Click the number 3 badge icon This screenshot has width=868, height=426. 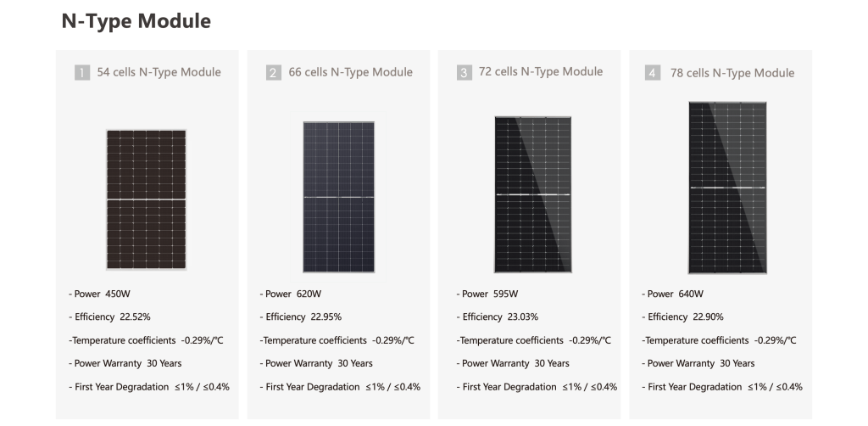pos(465,73)
